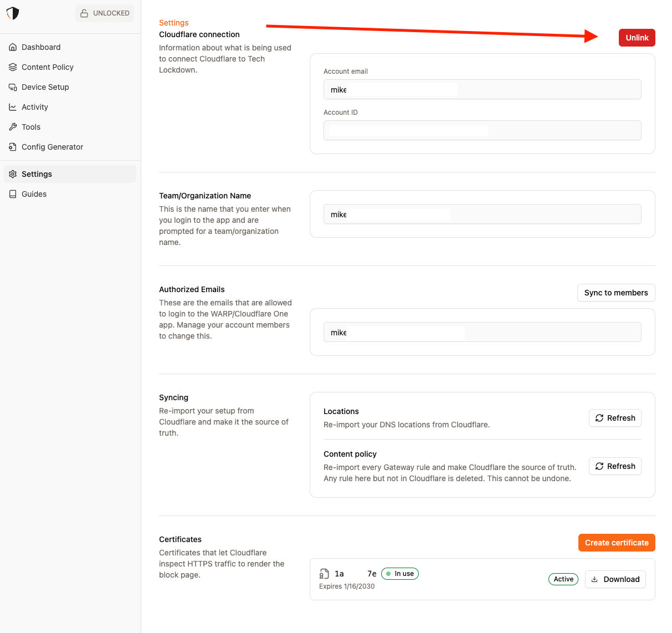Go to Content Policy
Viewport: 672px width, 633px height.
(70, 67)
